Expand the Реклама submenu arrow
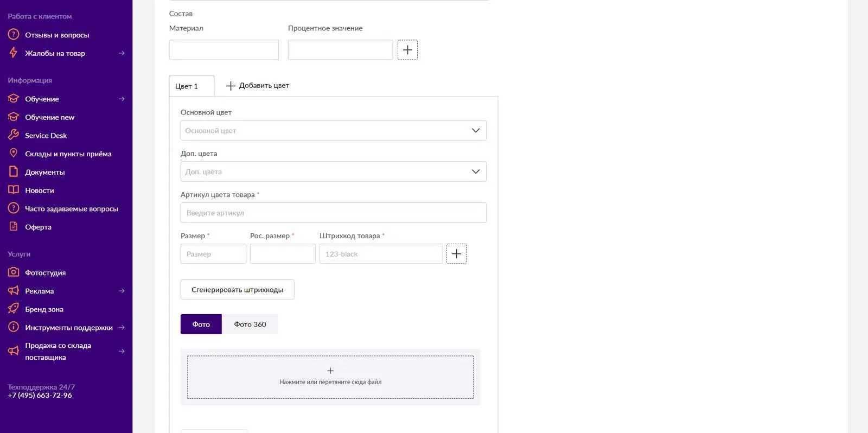This screenshot has width=868, height=433. (x=122, y=291)
